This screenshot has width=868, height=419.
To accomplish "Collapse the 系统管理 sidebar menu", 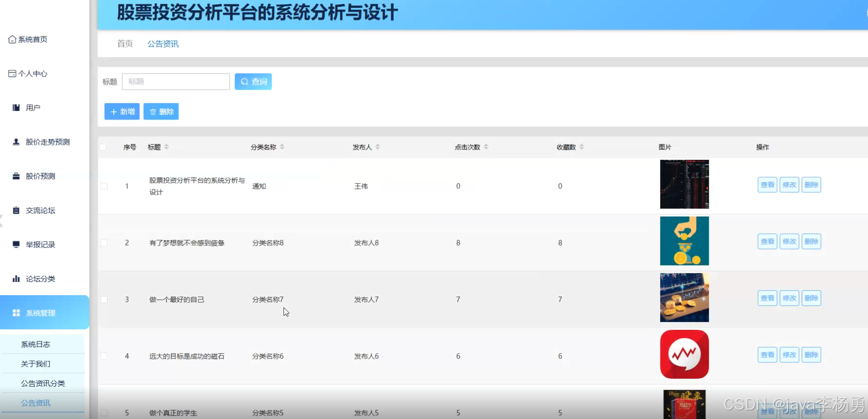I will (45, 312).
